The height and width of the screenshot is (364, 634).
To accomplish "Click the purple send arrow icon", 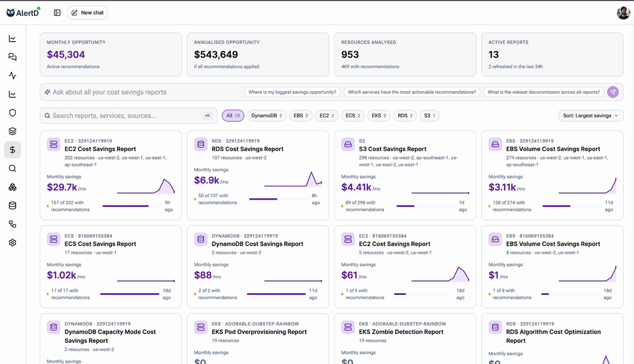I will 613,92.
